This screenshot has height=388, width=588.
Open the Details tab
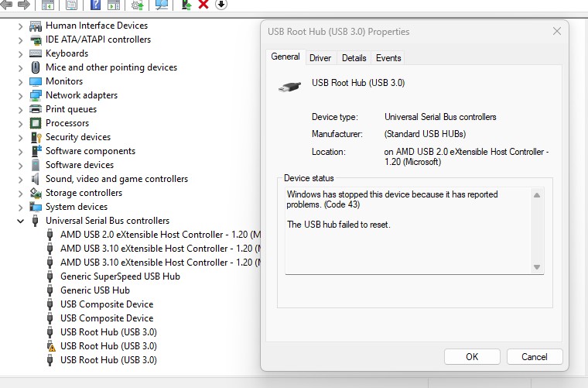[x=354, y=58]
